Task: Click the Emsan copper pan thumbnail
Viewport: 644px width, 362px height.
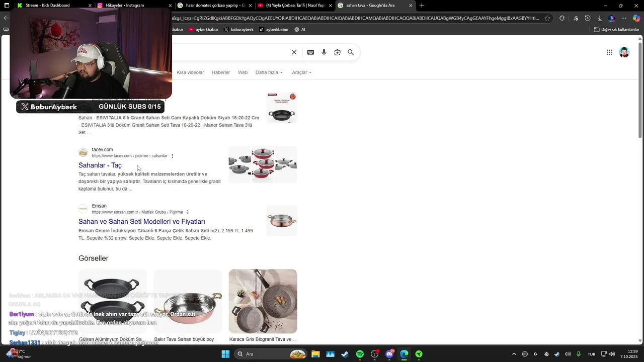Action: pos(282,220)
